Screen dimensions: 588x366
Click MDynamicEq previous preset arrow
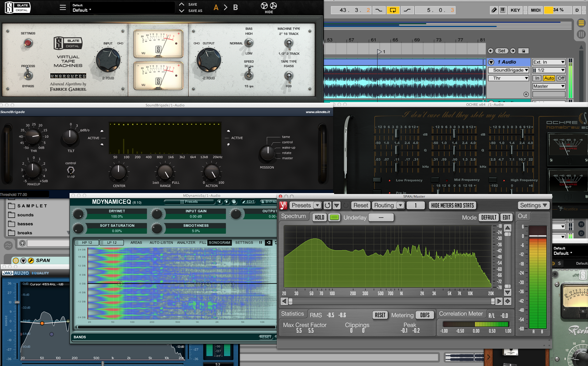pyautogui.click(x=219, y=202)
